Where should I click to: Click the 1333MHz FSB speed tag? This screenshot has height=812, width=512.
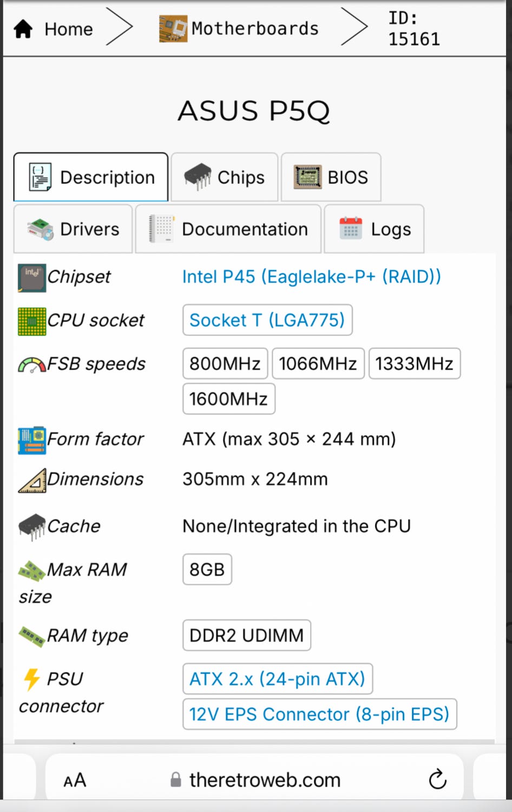pyautogui.click(x=415, y=364)
